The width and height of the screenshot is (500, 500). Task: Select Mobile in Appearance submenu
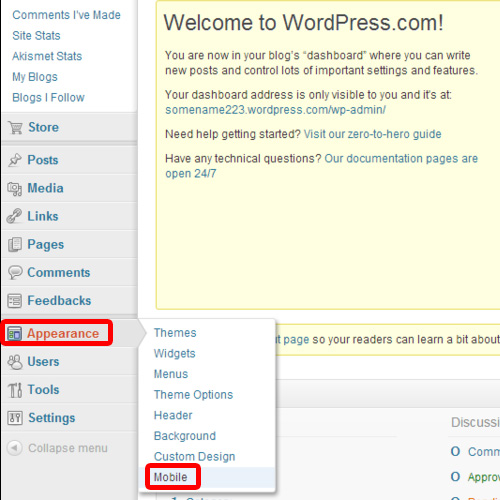pos(170,477)
